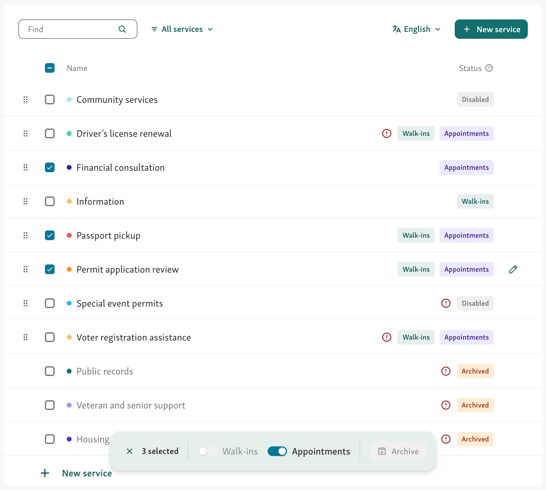Click the warning icon on Driver's license renewal
The width and height of the screenshot is (546, 490).
[387, 133]
